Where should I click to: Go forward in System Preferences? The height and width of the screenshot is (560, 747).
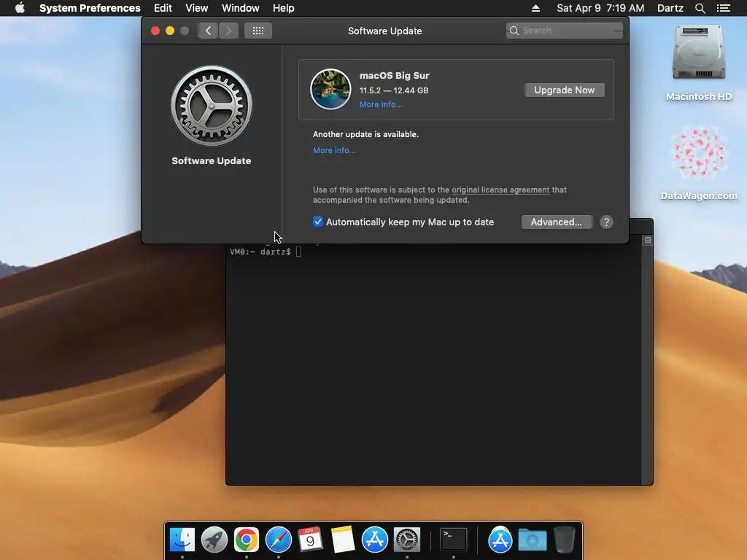228,31
